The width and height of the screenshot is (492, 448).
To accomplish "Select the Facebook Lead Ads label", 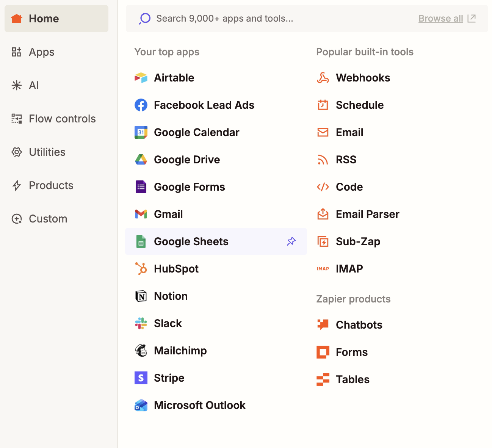I will (204, 105).
